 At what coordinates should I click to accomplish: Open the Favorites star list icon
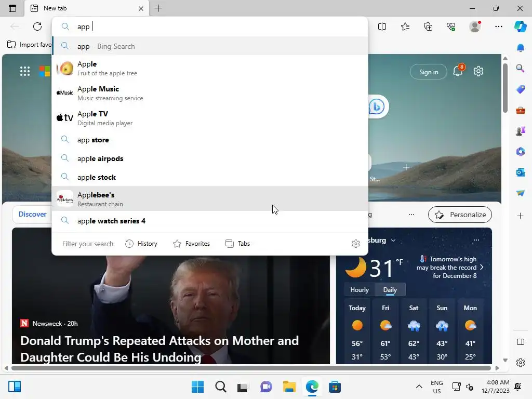(405, 26)
